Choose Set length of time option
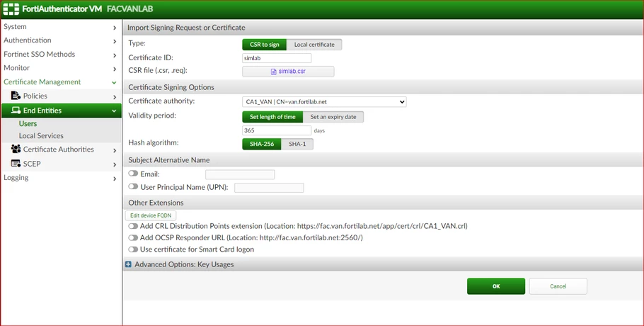The image size is (644, 326). pos(272,117)
